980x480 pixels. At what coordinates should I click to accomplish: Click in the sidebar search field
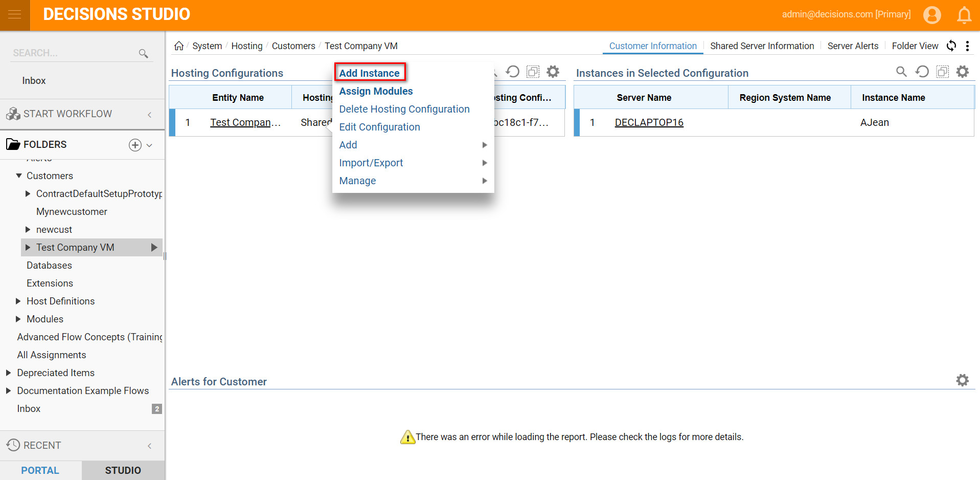point(74,53)
